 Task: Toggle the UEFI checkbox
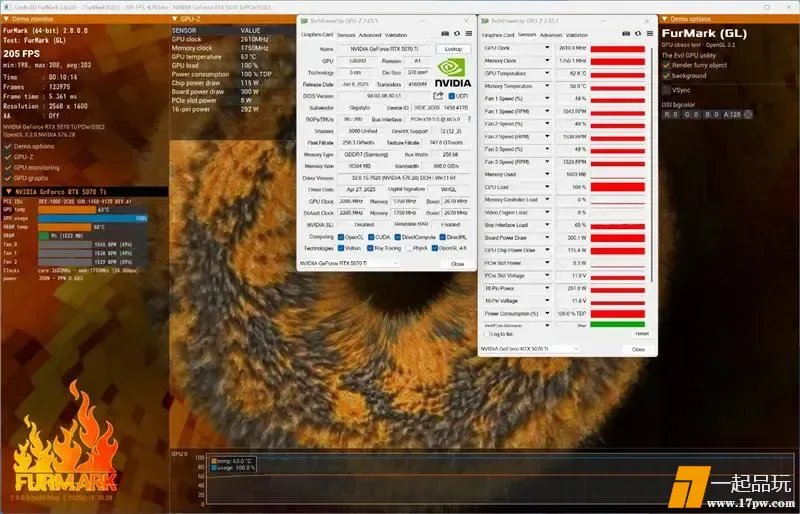(x=452, y=96)
